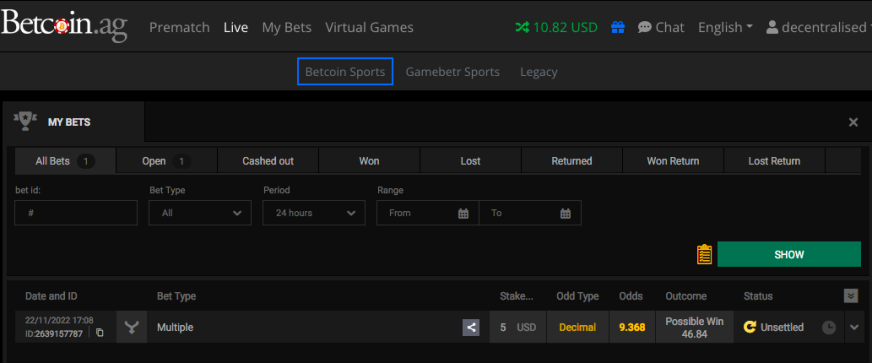The height and width of the screenshot is (363, 872).
Task: Switch to the Won tab
Action: [369, 161]
